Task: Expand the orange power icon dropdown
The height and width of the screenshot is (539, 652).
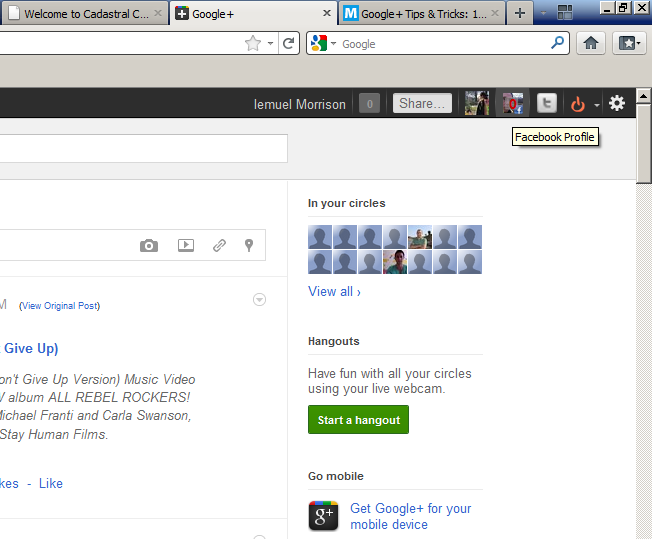Action: point(597,104)
